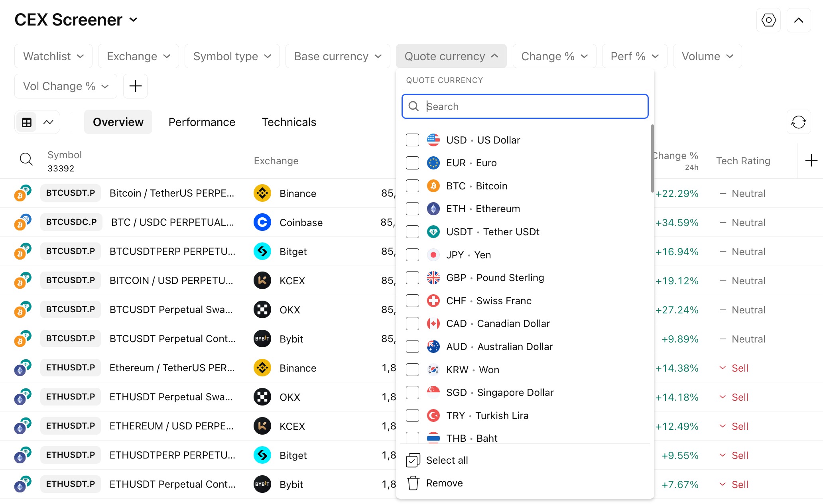Viewport: 823px width, 504px height.
Task: Click the symbol search magnifier icon
Action: [26, 159]
